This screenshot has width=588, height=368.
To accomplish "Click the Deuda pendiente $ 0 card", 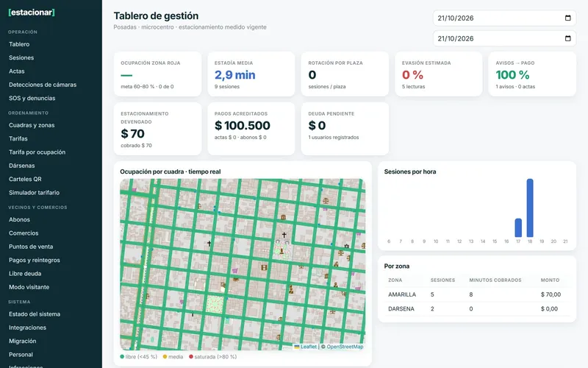I will [x=345, y=129].
